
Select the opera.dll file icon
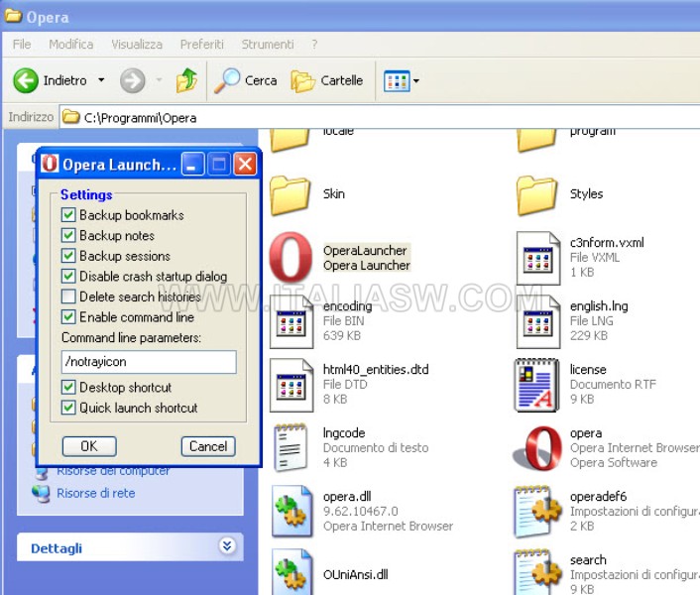click(x=292, y=511)
